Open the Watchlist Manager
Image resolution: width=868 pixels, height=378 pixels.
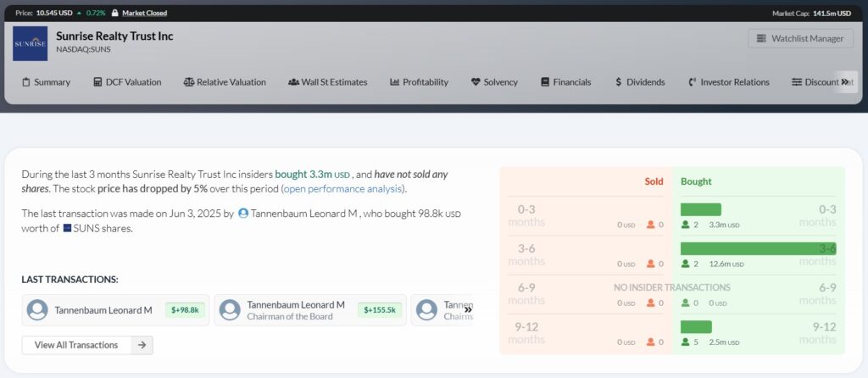tap(800, 38)
